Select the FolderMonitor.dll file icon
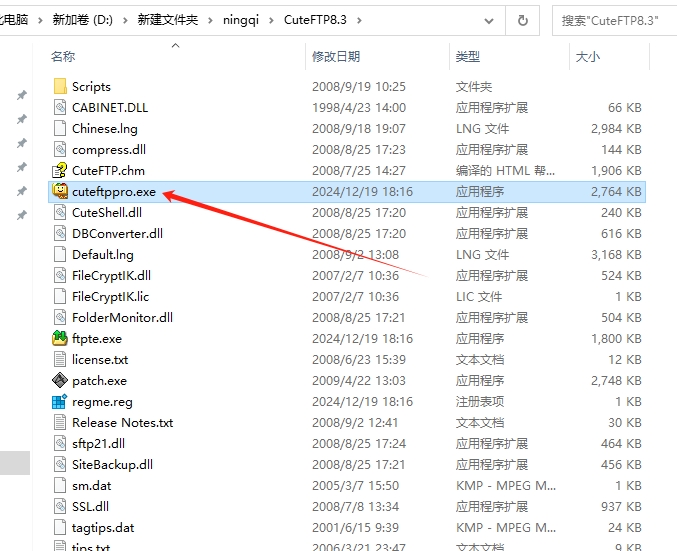The height and width of the screenshot is (551, 677). point(60,317)
